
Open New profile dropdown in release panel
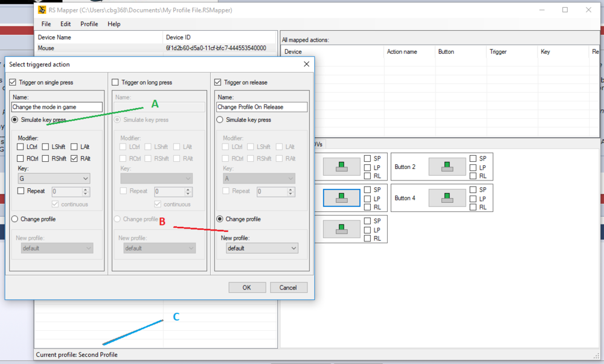(262, 248)
